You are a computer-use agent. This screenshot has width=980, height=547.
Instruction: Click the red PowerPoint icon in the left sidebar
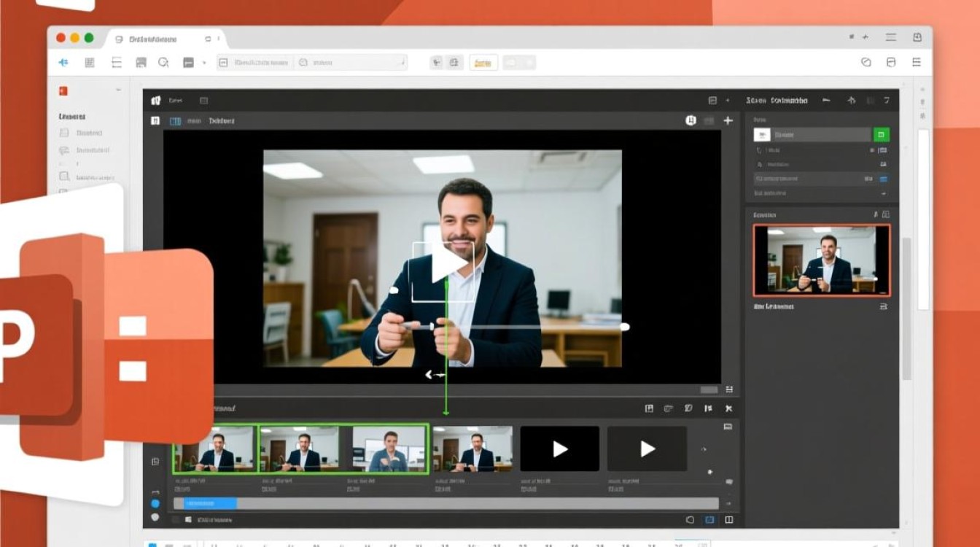(x=63, y=91)
